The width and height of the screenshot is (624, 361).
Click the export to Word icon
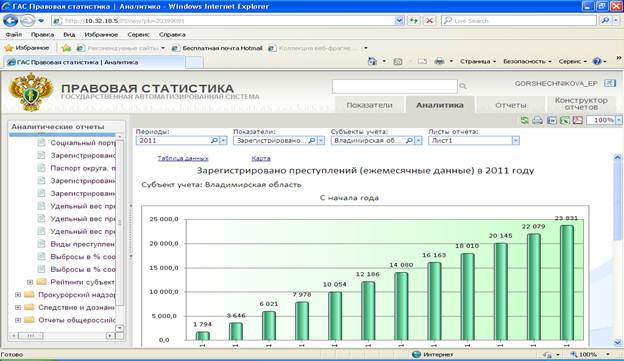pyautogui.click(x=552, y=120)
